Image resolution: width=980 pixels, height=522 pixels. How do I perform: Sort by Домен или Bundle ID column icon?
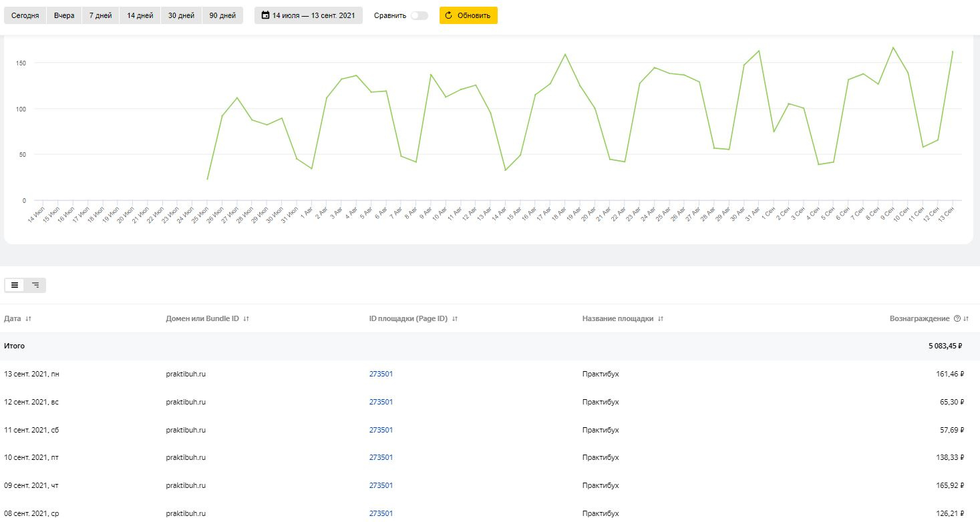click(247, 319)
